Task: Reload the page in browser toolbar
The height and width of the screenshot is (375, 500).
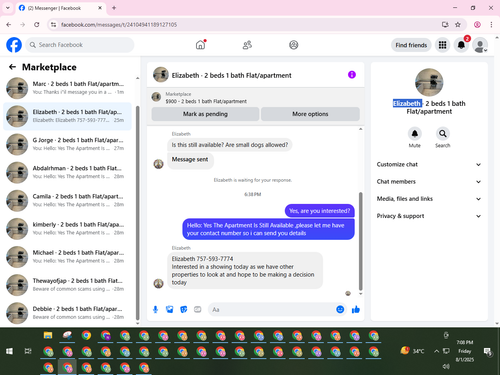Action: click(x=37, y=25)
